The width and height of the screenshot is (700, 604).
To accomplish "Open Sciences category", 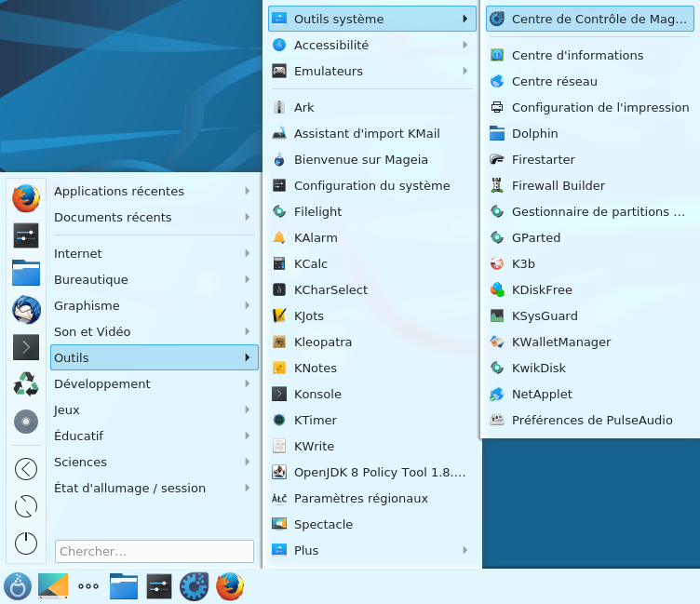I will pyautogui.click(x=154, y=462).
